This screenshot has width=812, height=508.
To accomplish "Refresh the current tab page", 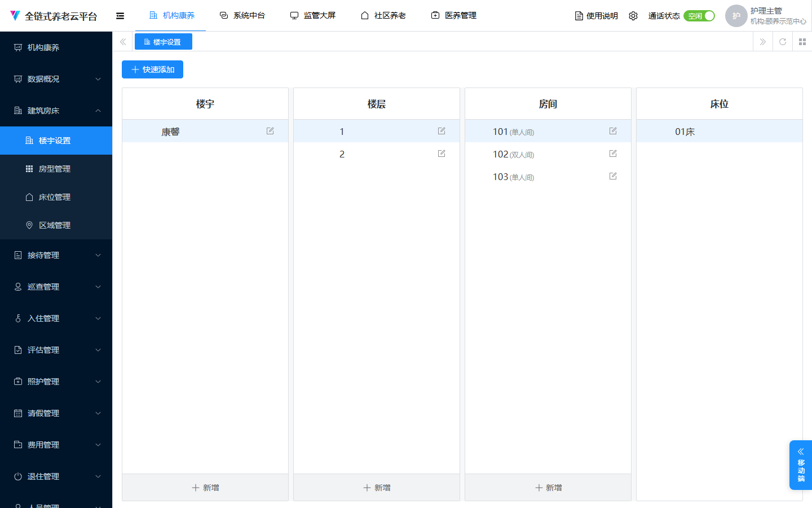I will (x=783, y=42).
